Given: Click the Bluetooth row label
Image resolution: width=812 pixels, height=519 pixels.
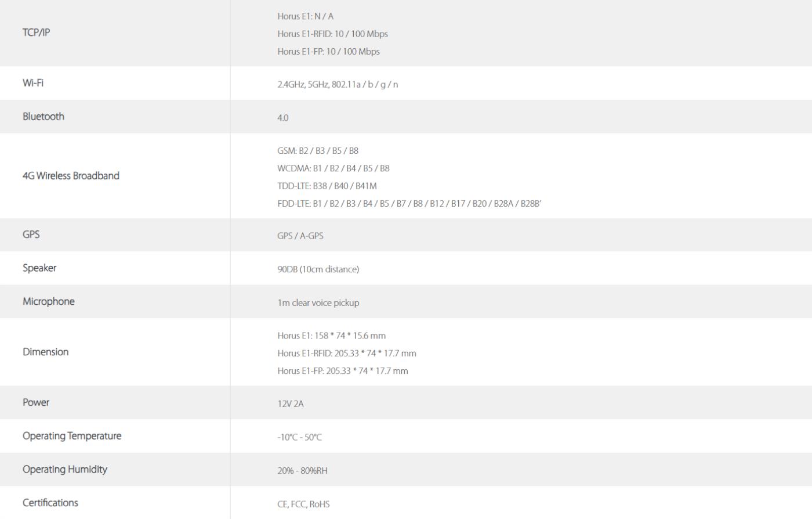Looking at the screenshot, I should pos(43,117).
